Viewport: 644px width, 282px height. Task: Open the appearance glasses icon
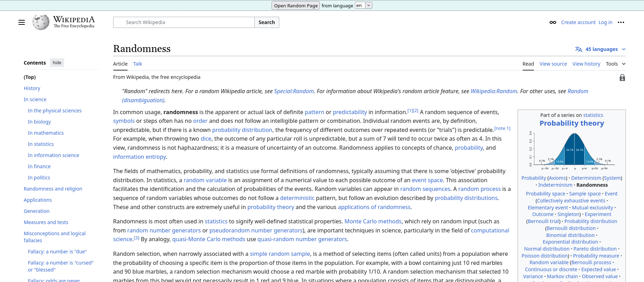(553, 22)
